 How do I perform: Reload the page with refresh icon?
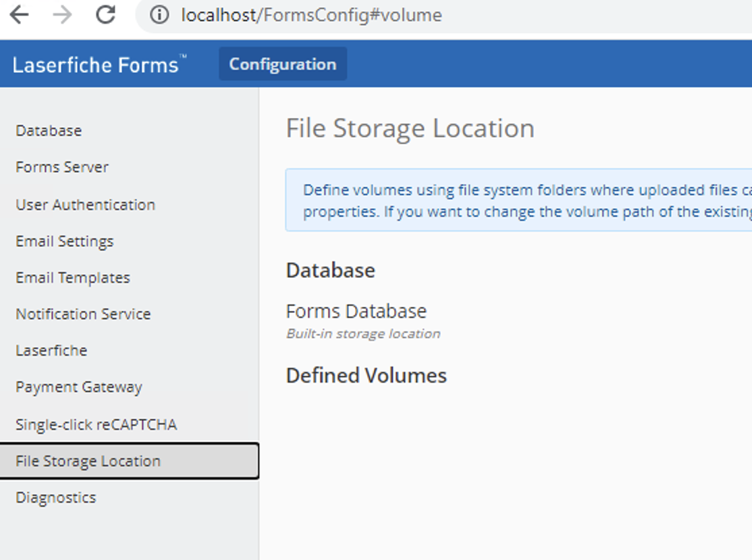(x=105, y=15)
